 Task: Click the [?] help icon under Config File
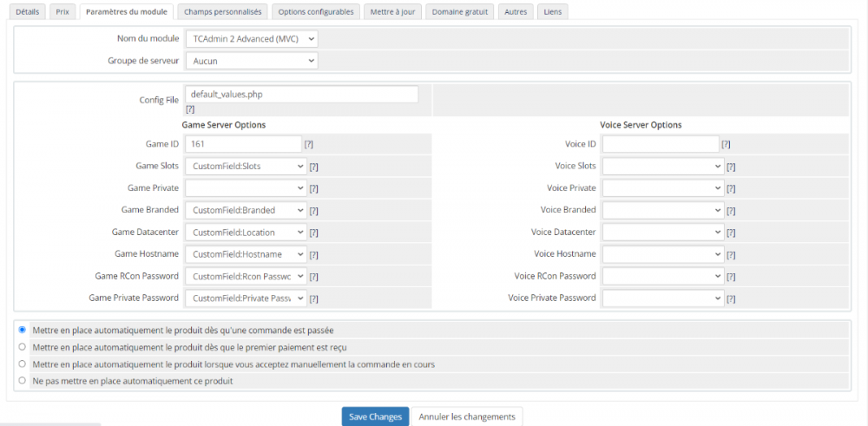pos(190,109)
